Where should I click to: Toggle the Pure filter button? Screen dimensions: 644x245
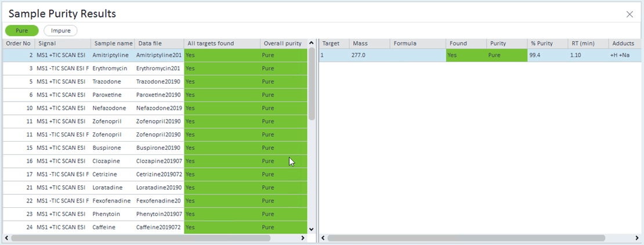point(21,31)
